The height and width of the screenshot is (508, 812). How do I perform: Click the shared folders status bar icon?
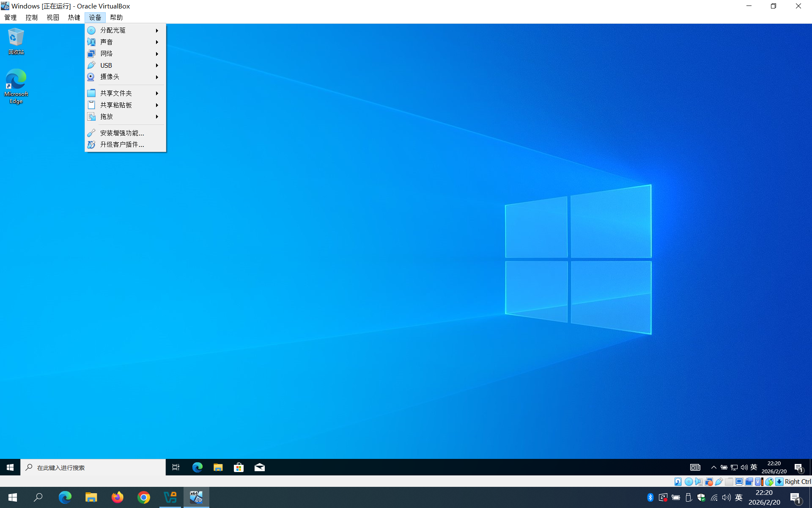[x=729, y=482]
